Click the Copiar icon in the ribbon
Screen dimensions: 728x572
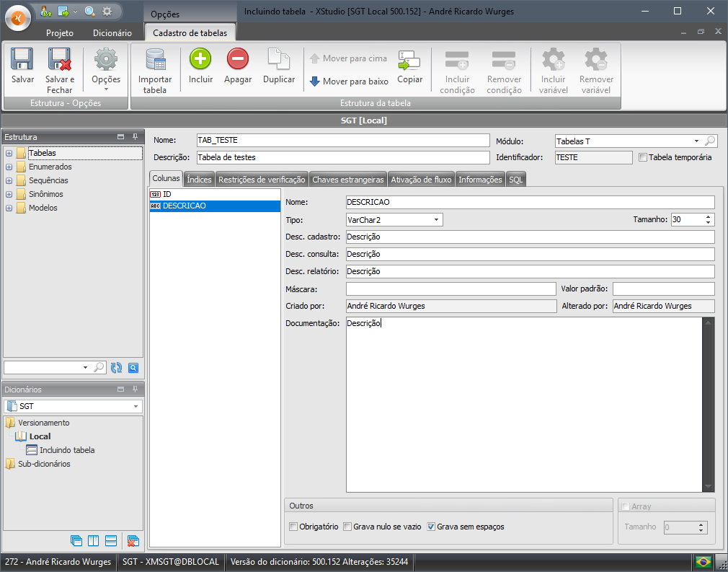409,61
